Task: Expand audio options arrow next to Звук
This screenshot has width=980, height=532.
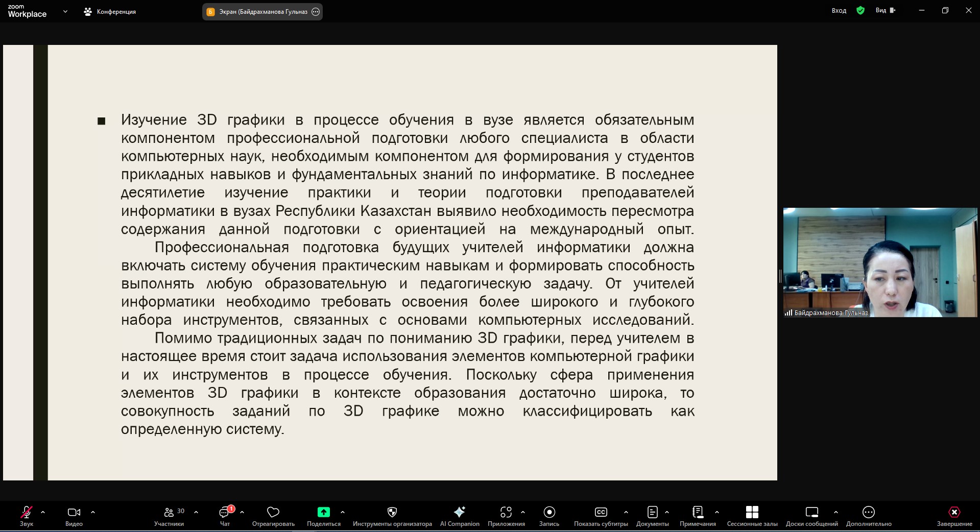Action: (x=43, y=512)
